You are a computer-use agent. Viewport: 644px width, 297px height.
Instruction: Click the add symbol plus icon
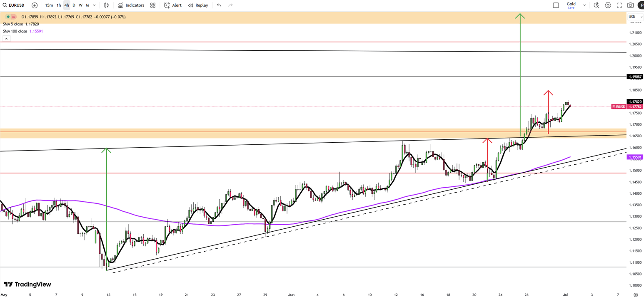point(35,5)
